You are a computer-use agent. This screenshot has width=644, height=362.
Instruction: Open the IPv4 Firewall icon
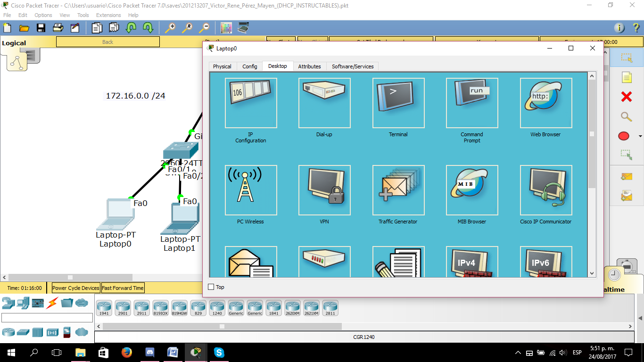tap(472, 262)
